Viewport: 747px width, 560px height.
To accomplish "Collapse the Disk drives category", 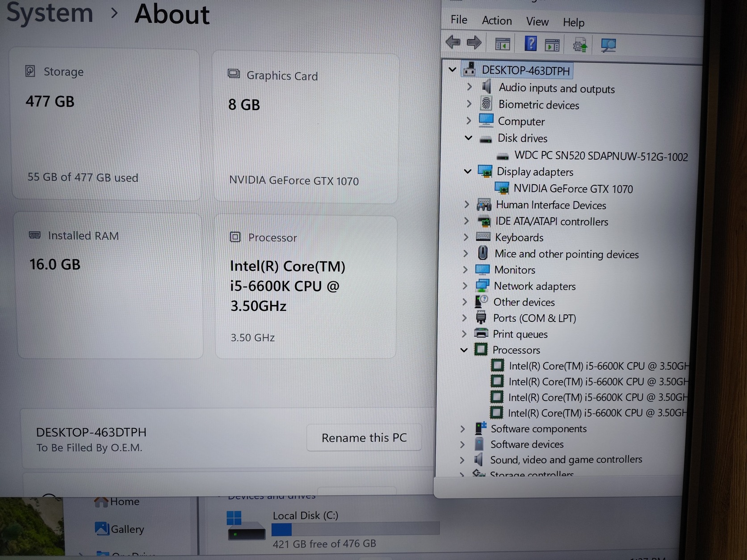I will (x=468, y=138).
